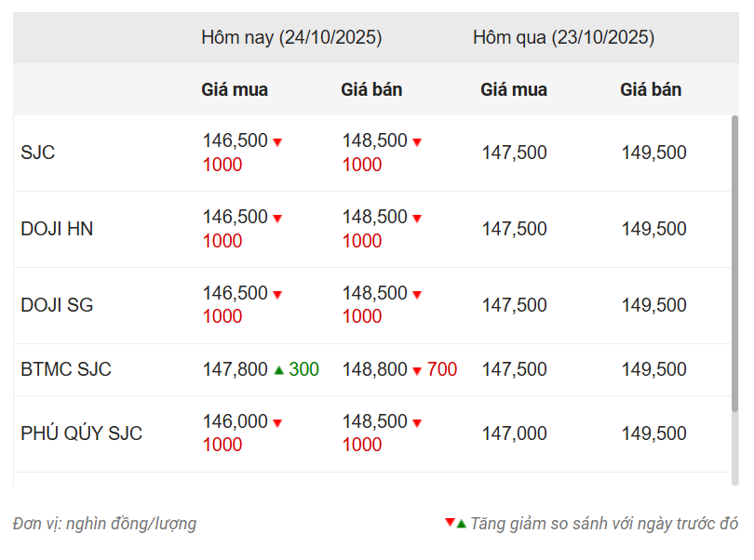Click DOJI HN buy price down arrow

pos(277,219)
